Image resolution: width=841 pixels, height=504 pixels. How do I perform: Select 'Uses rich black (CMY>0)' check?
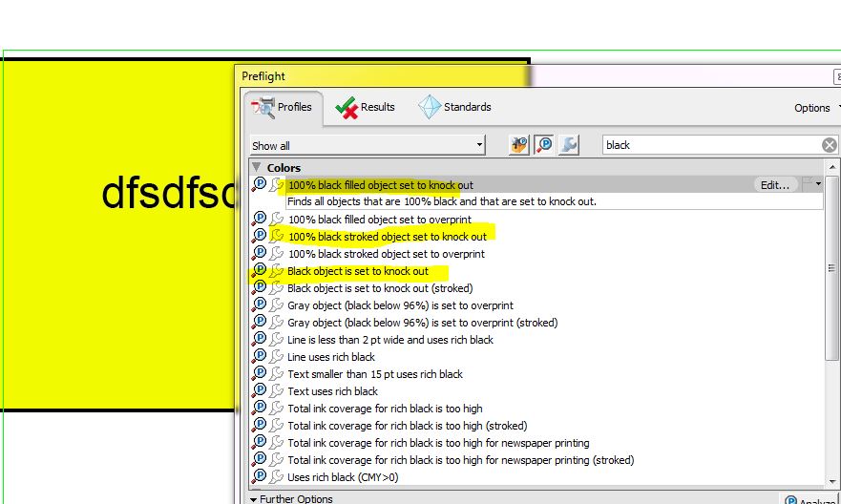click(x=343, y=476)
